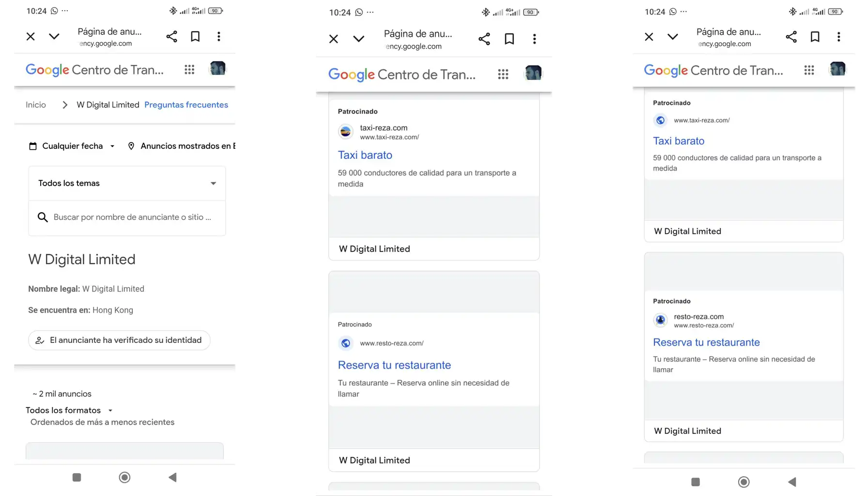Screen dimensions: 868x496
Task: Tap the share icon in the left phone screen
Action: pyautogui.click(x=171, y=36)
